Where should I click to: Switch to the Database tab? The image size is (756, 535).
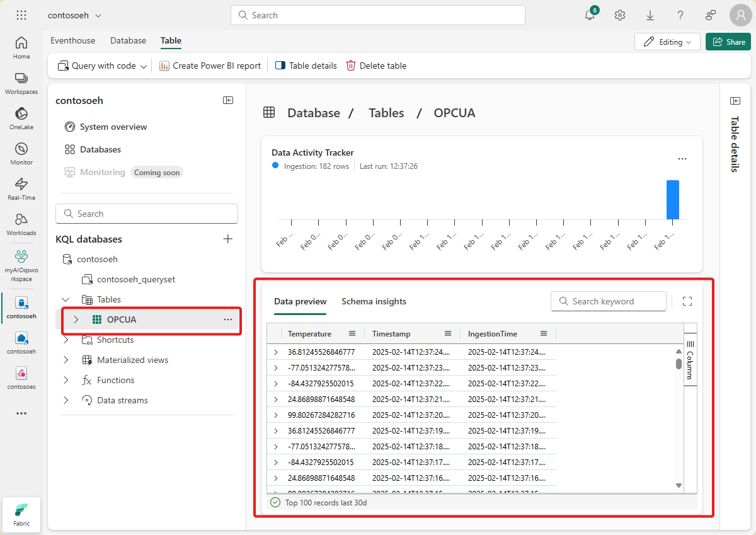[128, 40]
